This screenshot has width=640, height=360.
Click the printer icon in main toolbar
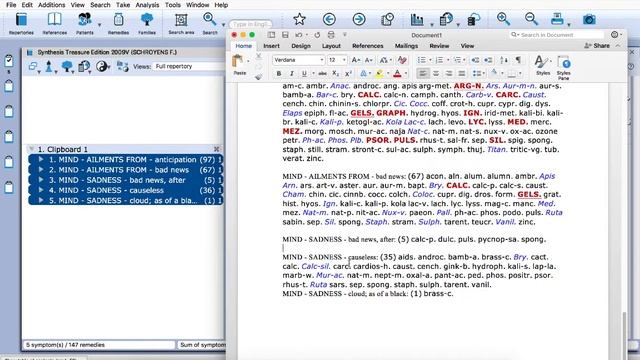click(557, 19)
